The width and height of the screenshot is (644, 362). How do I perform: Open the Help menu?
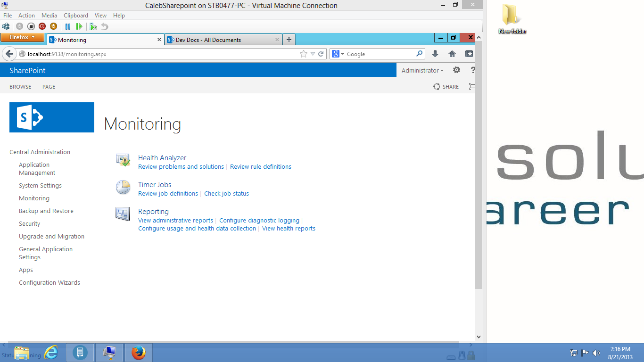[x=119, y=16]
